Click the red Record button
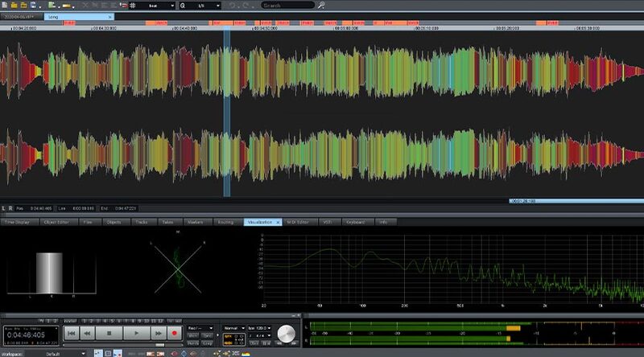644x357 pixels. pyautogui.click(x=174, y=332)
